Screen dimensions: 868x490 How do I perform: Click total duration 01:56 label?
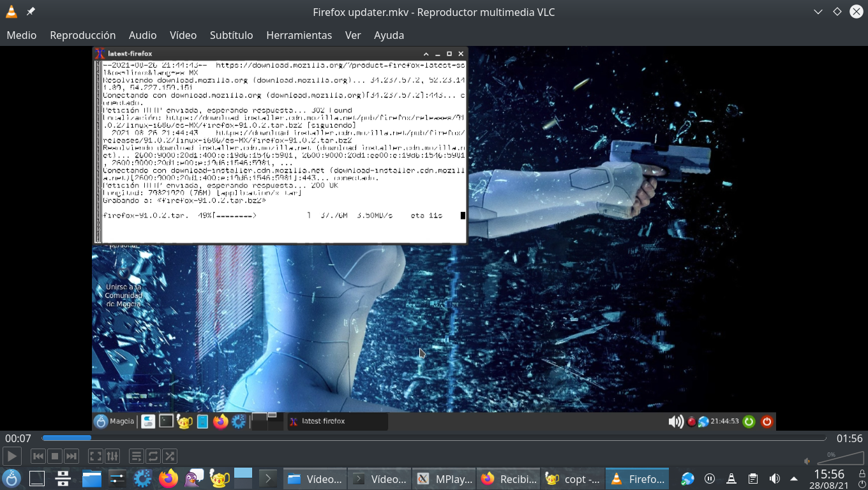pos(849,438)
